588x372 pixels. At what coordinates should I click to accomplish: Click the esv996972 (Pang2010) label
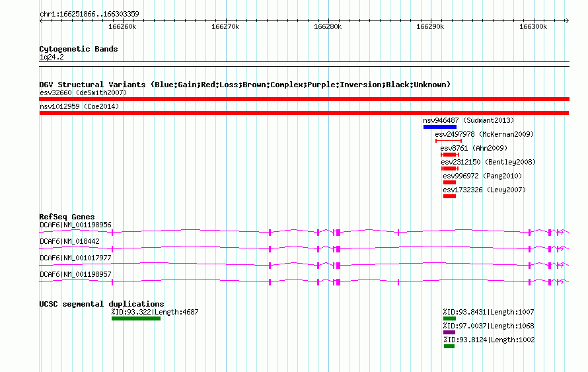482,176
